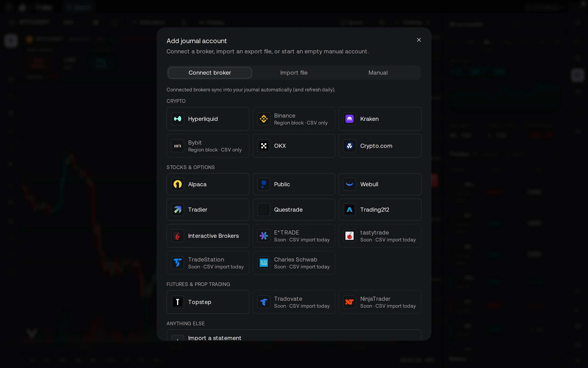588x368 pixels.
Task: Switch to the Import file tab
Action: tap(294, 73)
